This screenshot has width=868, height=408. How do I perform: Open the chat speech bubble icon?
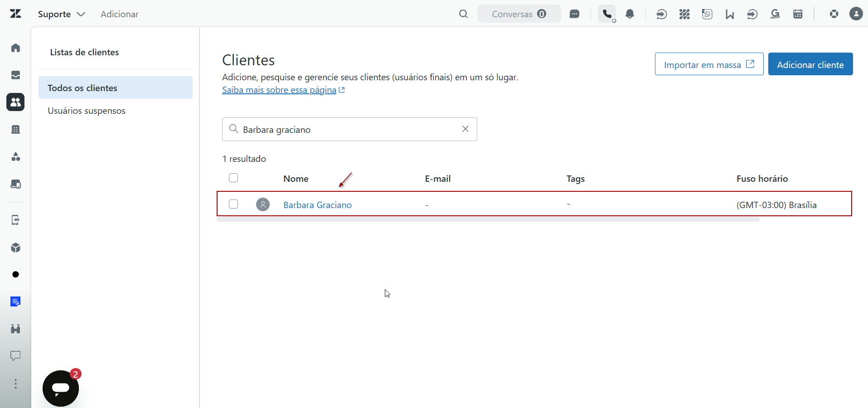[x=574, y=14]
